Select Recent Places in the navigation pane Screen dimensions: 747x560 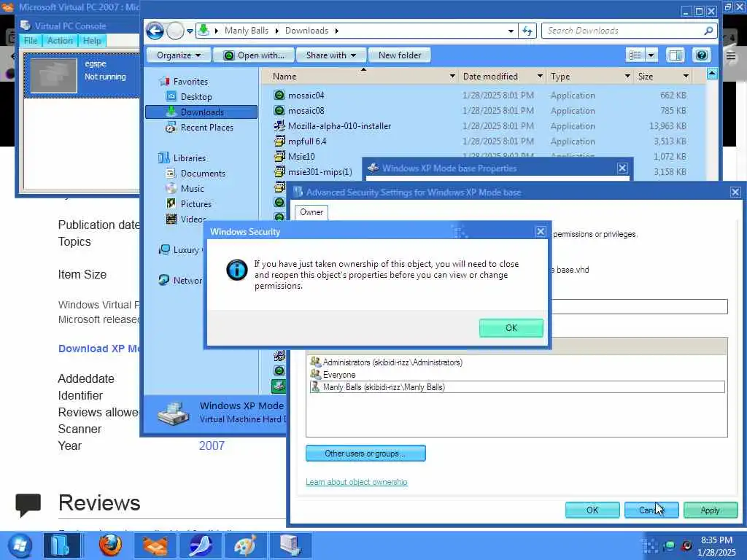click(206, 127)
